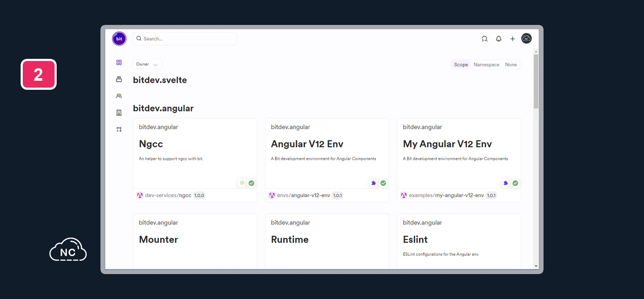This screenshot has width=644, height=299.
Task: Click the chevron in the Owner dropdown
Action: click(x=155, y=65)
